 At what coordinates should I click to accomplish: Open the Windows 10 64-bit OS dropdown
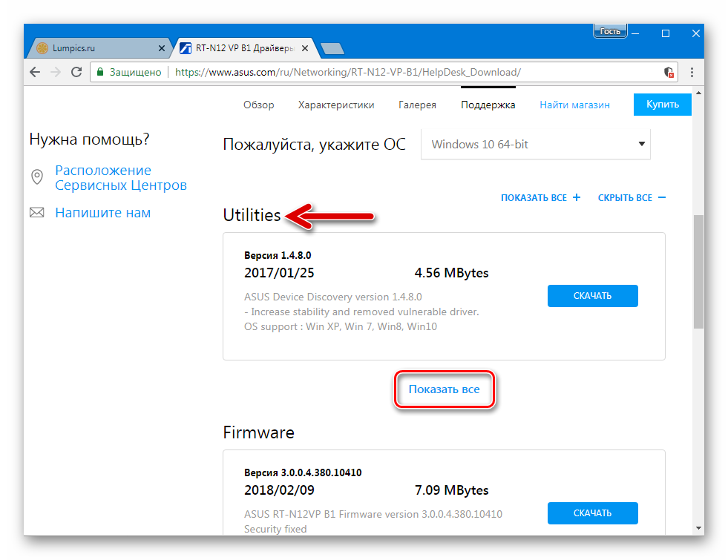tap(535, 145)
